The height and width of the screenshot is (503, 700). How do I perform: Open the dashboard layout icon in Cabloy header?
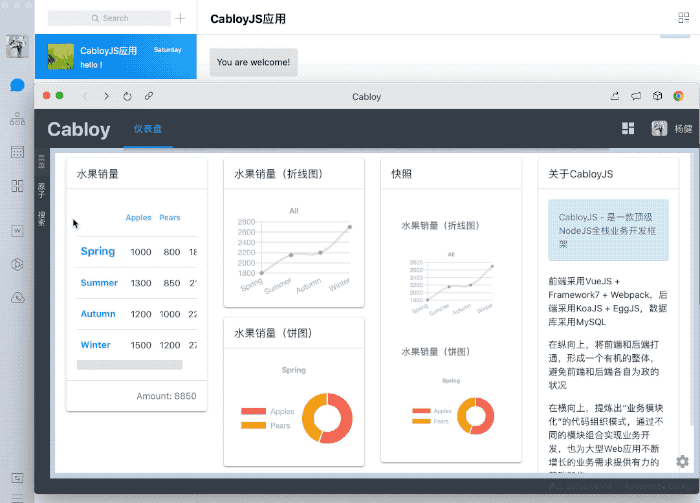coord(628,129)
